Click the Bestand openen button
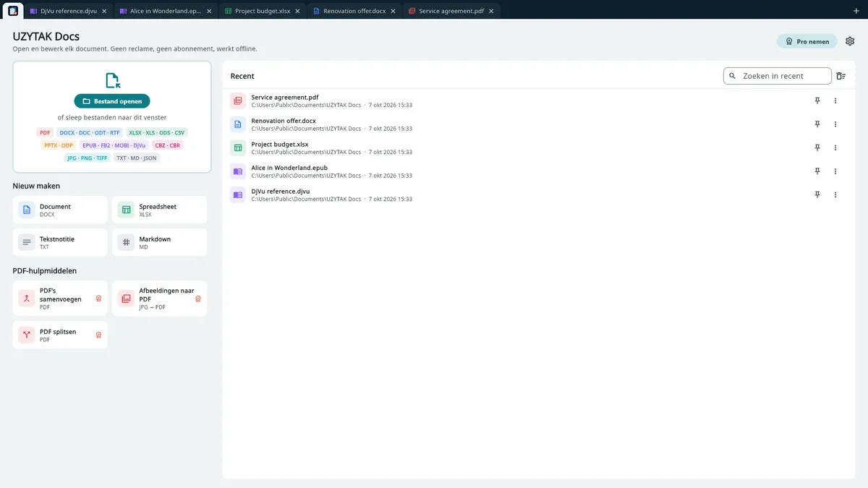The width and height of the screenshot is (868, 488). coord(112,101)
